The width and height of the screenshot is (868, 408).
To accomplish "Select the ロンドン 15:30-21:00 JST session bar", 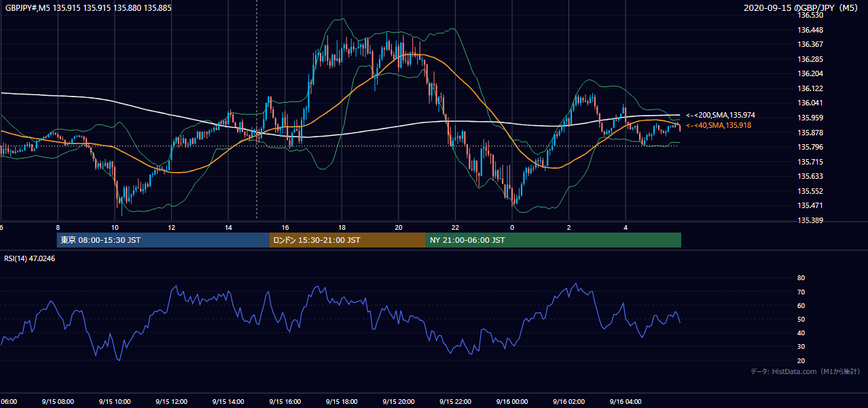I will coord(348,240).
